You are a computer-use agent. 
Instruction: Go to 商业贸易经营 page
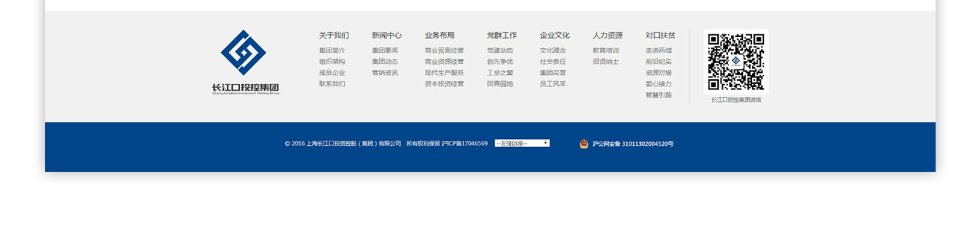point(444,51)
